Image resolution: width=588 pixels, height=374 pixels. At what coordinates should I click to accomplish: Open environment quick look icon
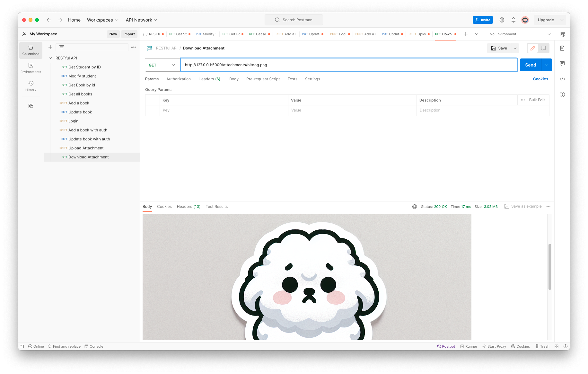(562, 34)
